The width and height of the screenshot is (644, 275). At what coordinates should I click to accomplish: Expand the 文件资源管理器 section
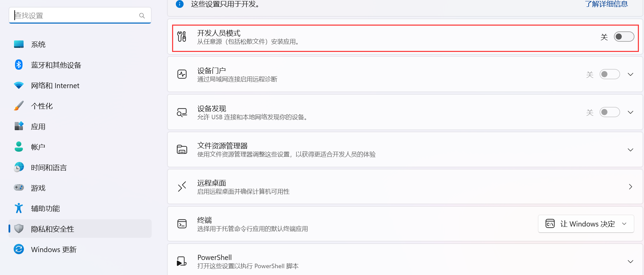click(630, 150)
